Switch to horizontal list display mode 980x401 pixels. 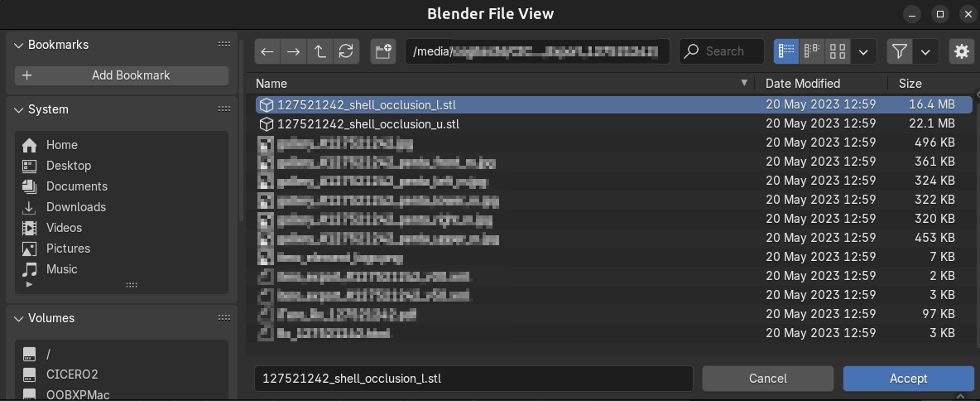tap(812, 51)
